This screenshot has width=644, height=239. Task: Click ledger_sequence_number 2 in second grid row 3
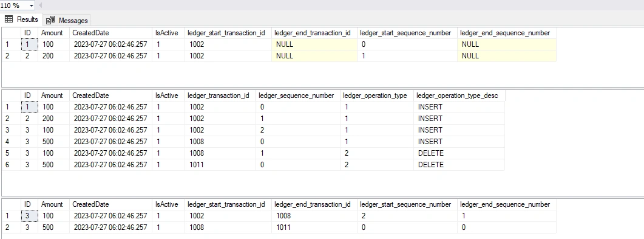(298, 130)
